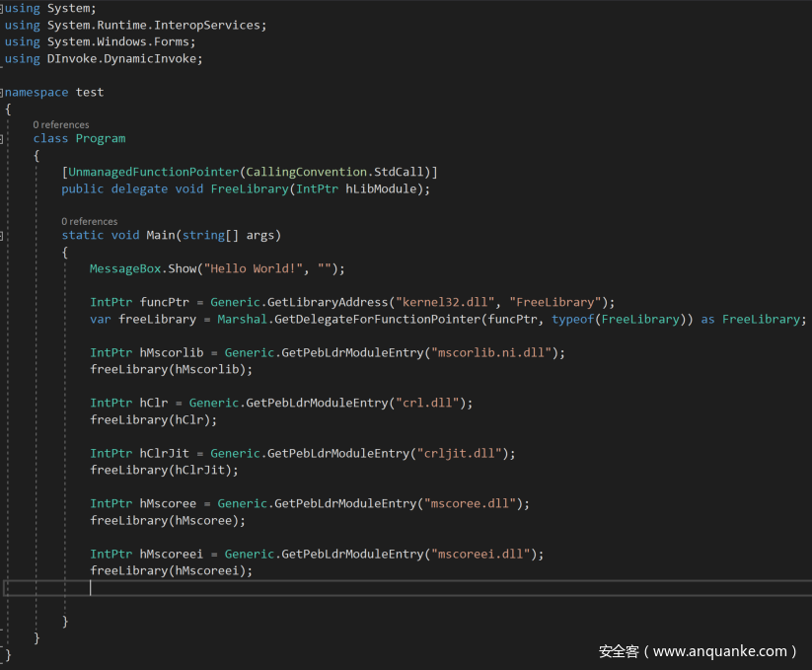
Task: Open '0 references' lens above class Program
Action: click(60, 125)
